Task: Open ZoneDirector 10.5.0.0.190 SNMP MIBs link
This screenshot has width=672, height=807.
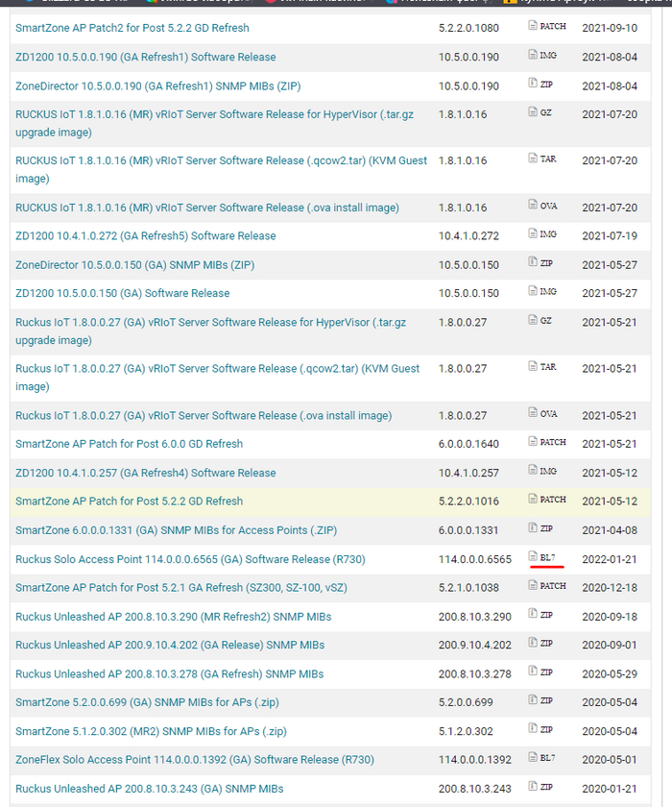Action: click(x=157, y=86)
